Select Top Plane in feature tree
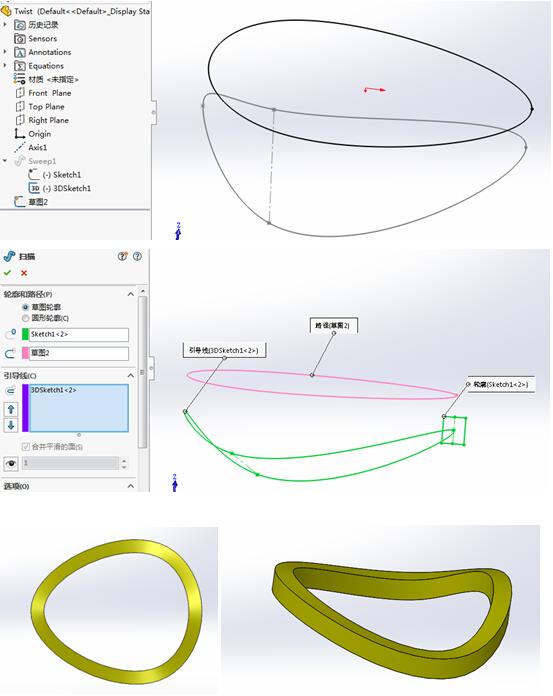 46,107
